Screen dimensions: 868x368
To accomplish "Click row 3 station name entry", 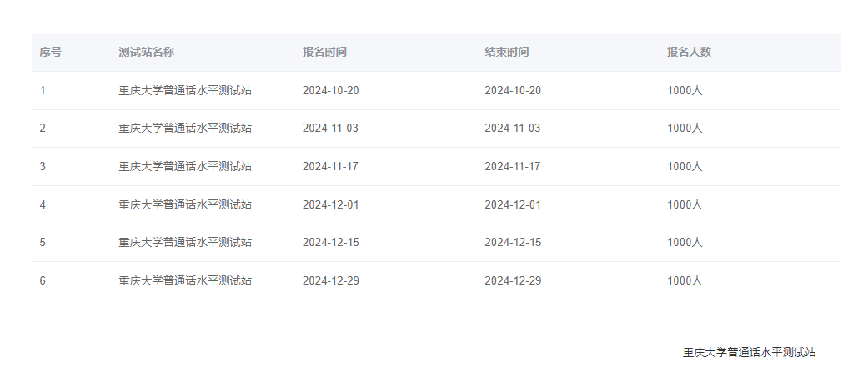I will [x=185, y=166].
